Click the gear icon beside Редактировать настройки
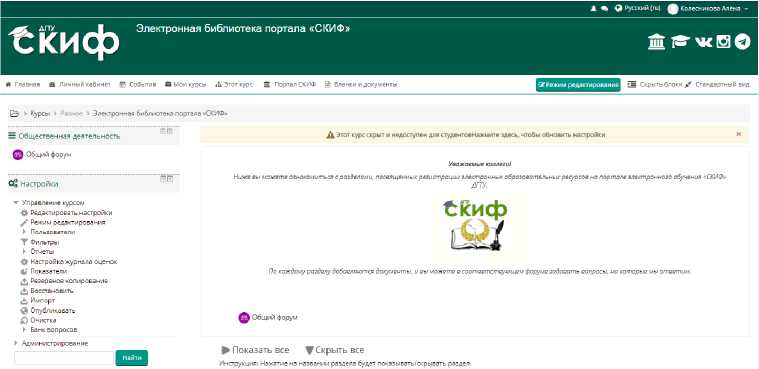Screen dimensions: 759x369 tap(24, 213)
